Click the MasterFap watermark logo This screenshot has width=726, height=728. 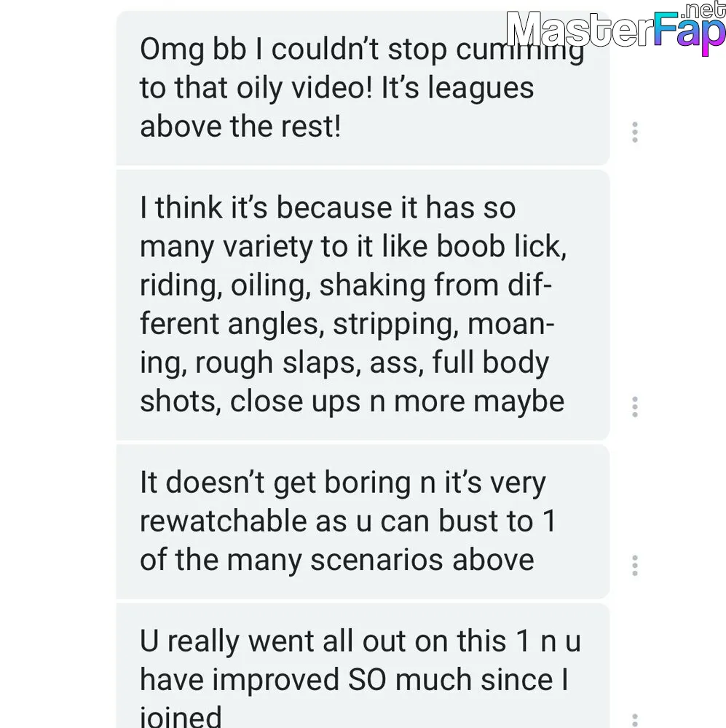point(615,29)
